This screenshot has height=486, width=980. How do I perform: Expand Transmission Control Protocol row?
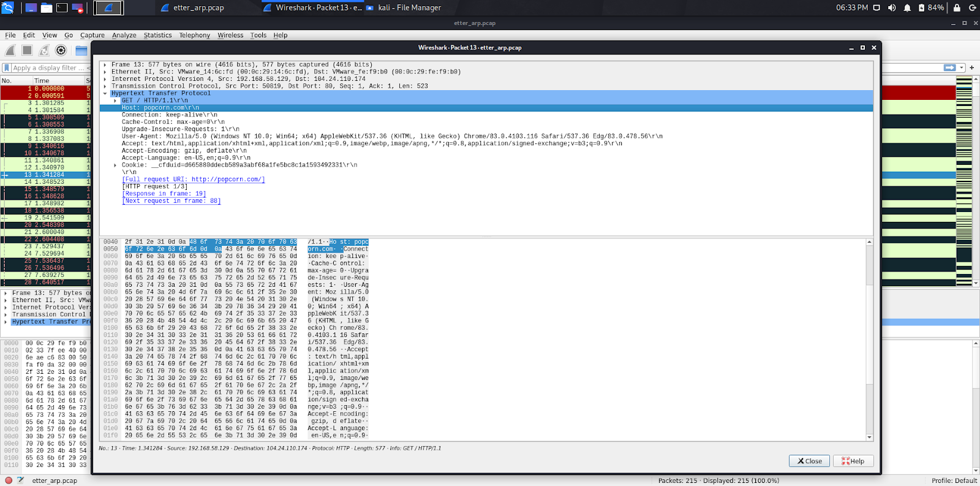coord(105,86)
